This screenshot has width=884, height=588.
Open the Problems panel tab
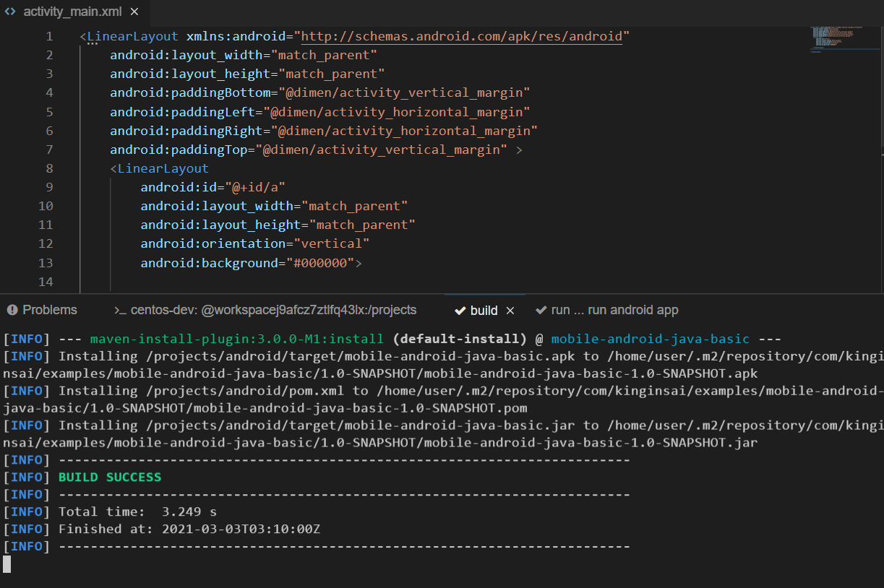[41, 310]
